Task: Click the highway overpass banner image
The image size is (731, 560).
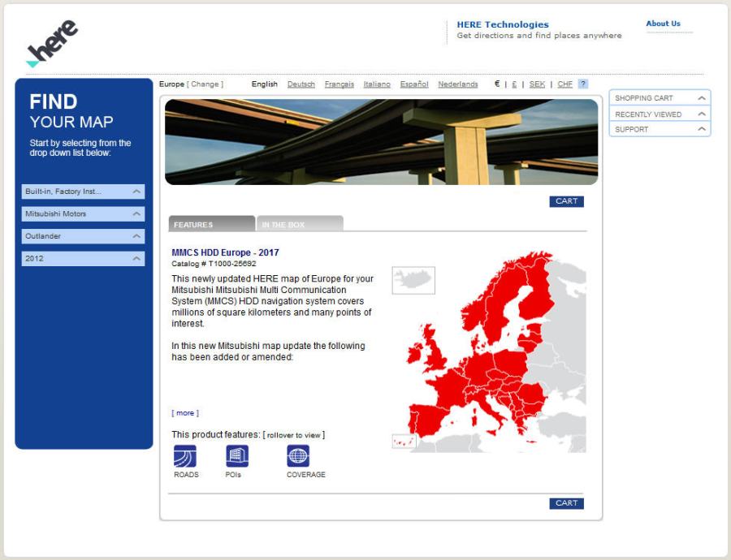Action: 382,142
